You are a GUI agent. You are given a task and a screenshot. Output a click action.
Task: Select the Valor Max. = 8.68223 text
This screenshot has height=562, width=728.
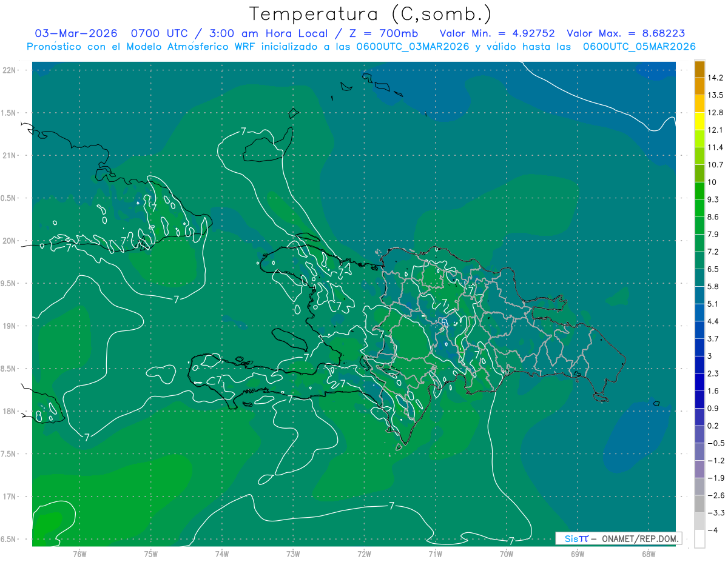[626, 33]
